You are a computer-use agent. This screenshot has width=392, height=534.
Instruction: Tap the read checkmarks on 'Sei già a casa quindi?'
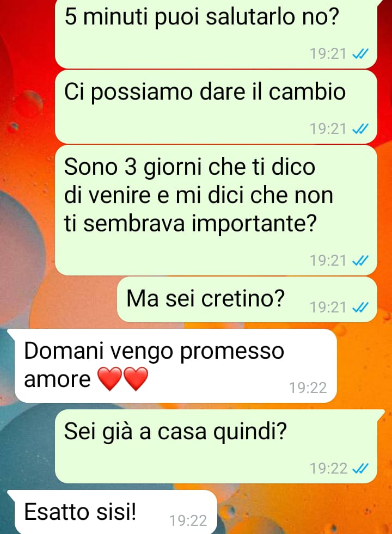pyautogui.click(x=360, y=469)
